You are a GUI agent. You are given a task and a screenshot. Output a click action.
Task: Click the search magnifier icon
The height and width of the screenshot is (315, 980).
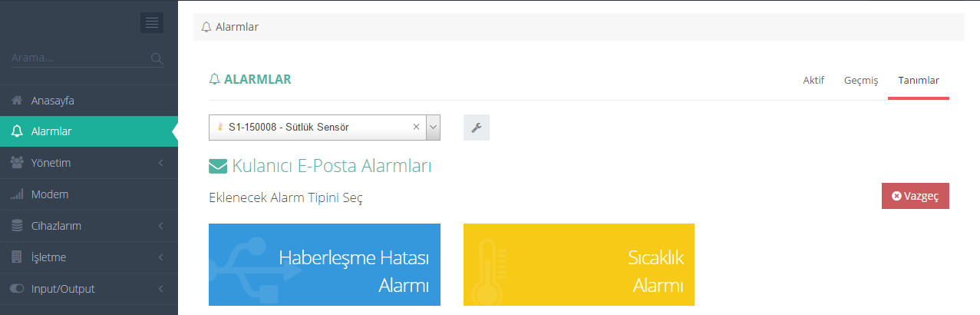[157, 58]
